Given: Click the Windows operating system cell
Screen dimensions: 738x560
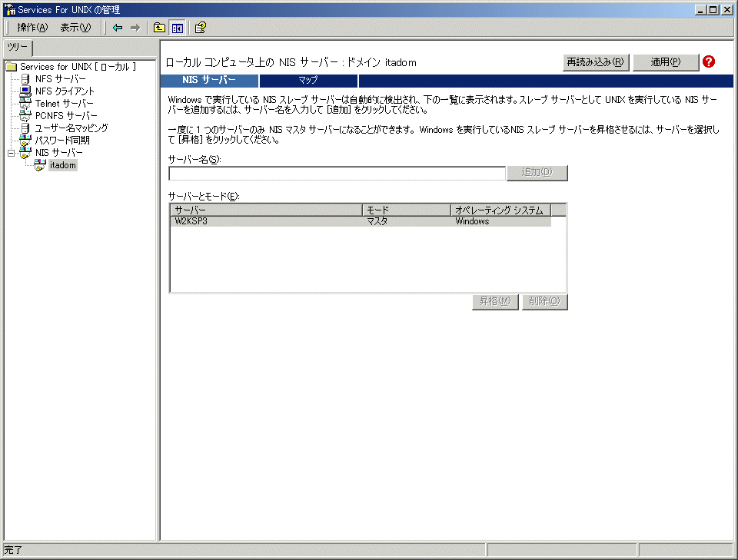Looking at the screenshot, I should pos(472,221).
